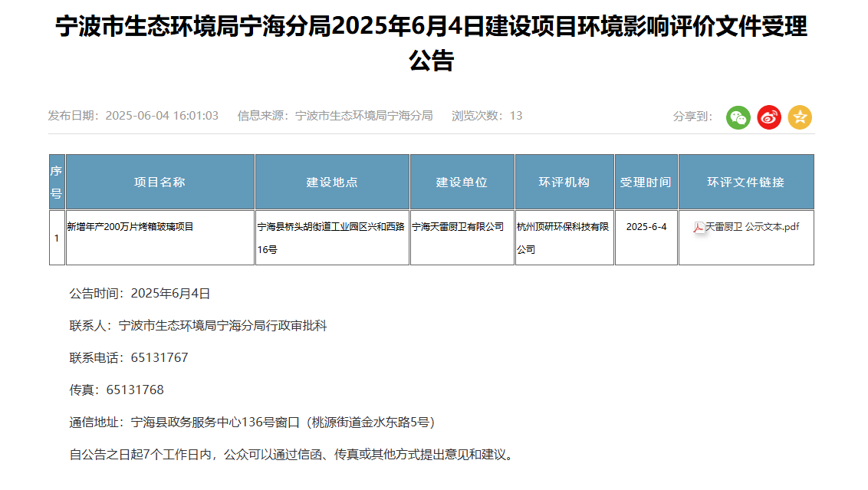Select the date cell 2025-6-4
This screenshot has width=868, height=490.
pyautogui.click(x=646, y=238)
